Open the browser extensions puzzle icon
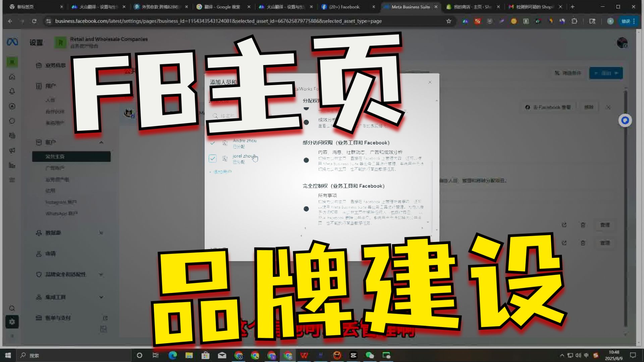Screen dimensions: 644x362 pyautogui.click(x=574, y=21)
